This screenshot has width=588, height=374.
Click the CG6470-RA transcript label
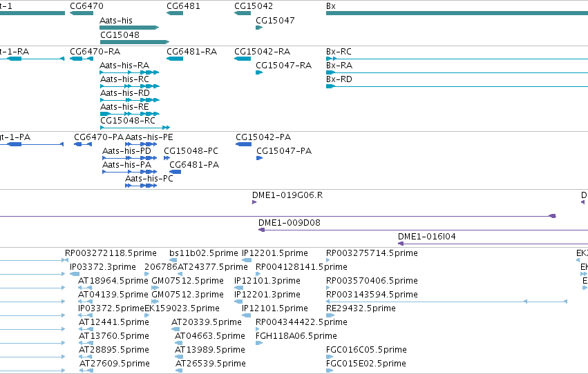[95, 51]
